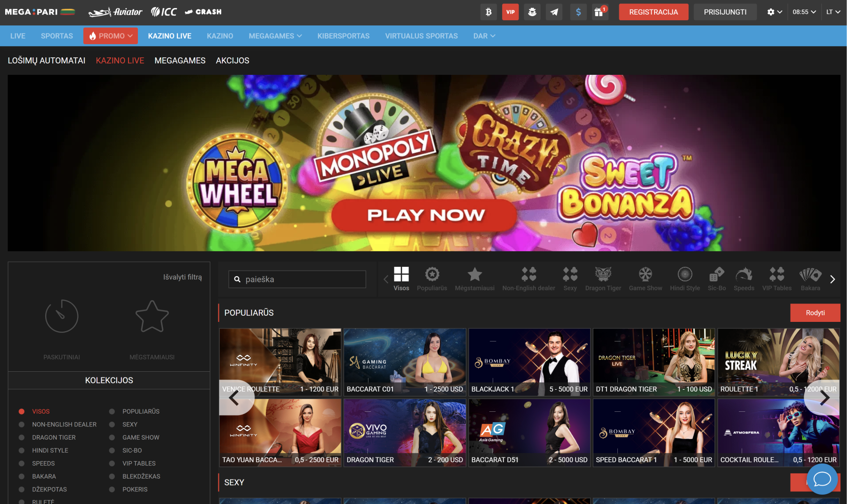Expand the Megagames dropdown in nav bar
The height and width of the screenshot is (504, 847).
(275, 36)
